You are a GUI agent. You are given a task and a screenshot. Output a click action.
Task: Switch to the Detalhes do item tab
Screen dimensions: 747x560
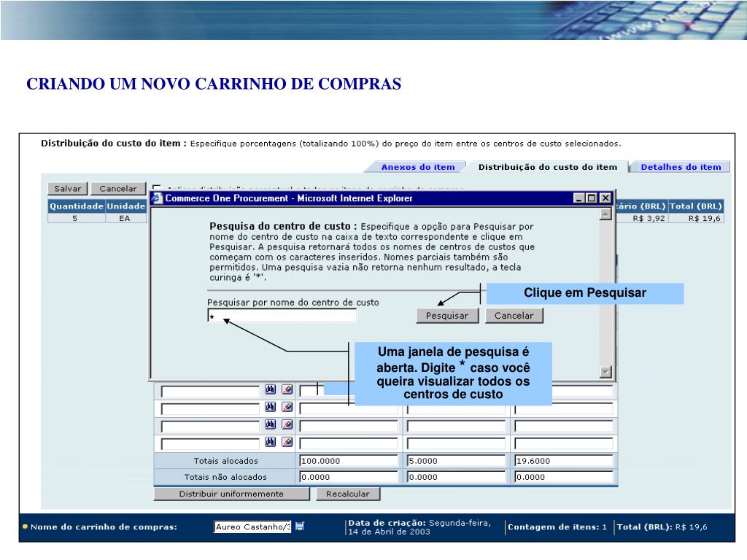(x=681, y=167)
